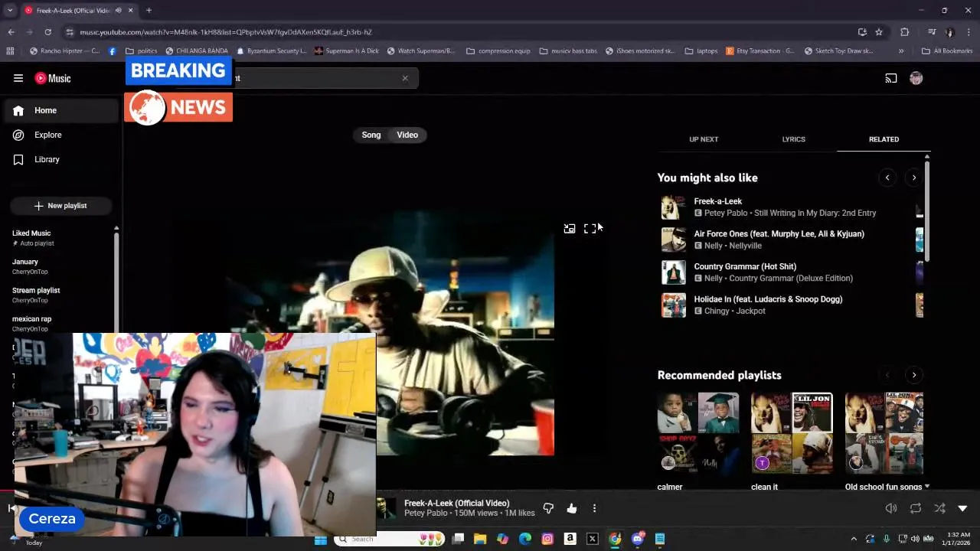Show hidden bookmarks chevron
Screen dimensions: 980x551
[901, 51]
